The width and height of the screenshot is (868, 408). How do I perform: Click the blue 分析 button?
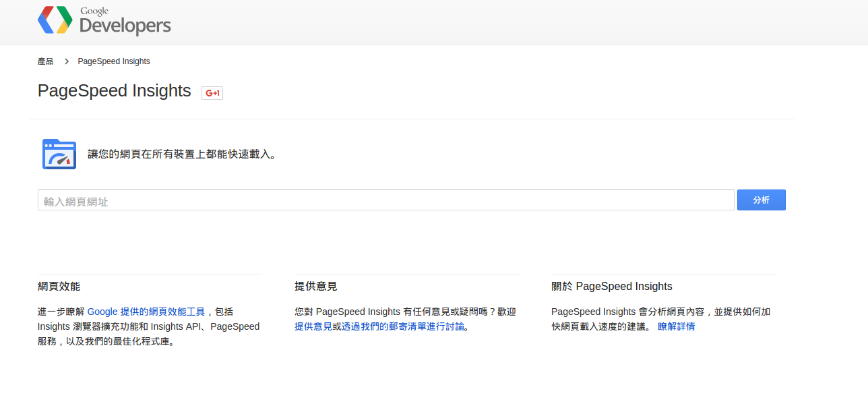click(x=761, y=200)
